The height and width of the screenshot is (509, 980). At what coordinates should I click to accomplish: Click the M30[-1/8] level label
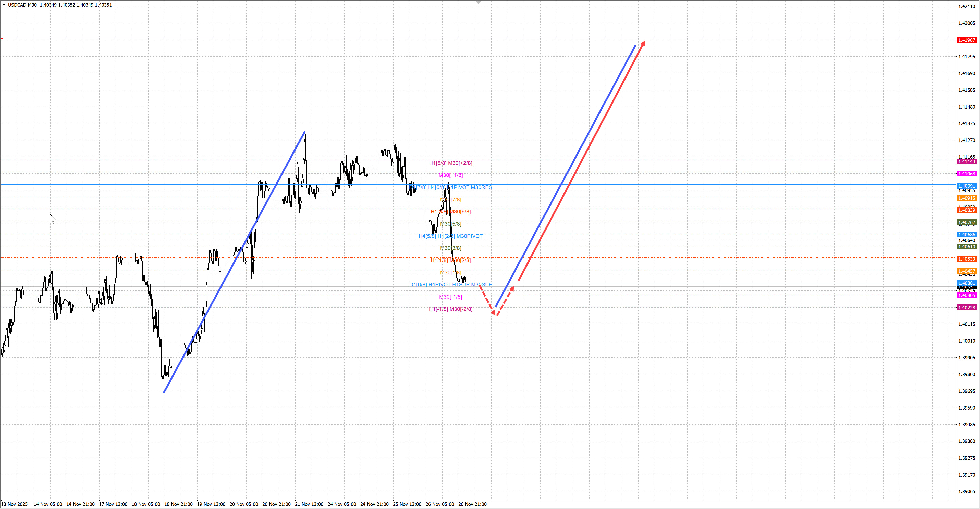(x=450, y=297)
